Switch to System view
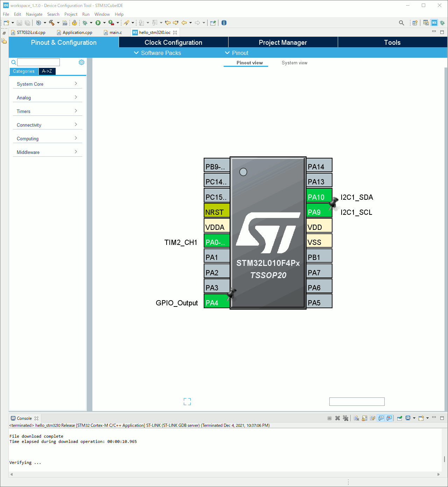 (294, 63)
